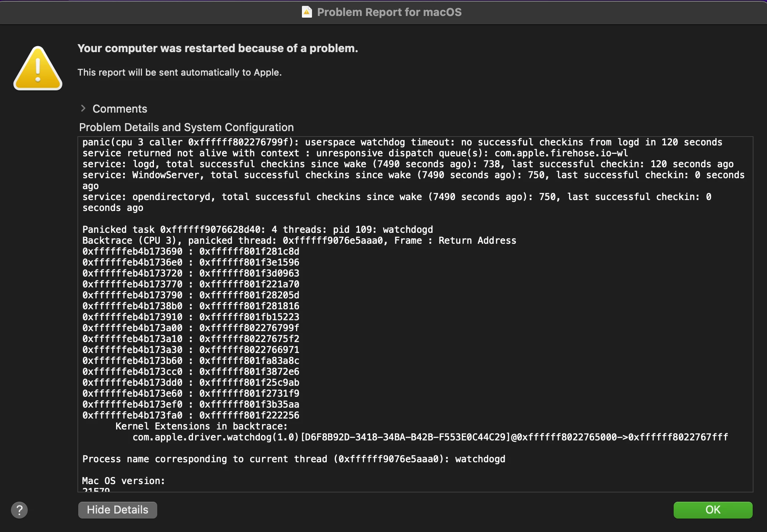Expand the Comments section chevron
The width and height of the screenshot is (767, 532).
coord(83,108)
